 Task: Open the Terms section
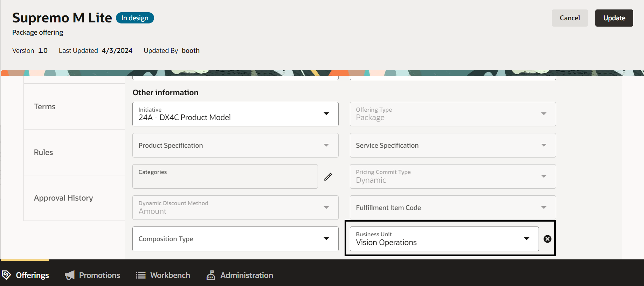(x=45, y=106)
